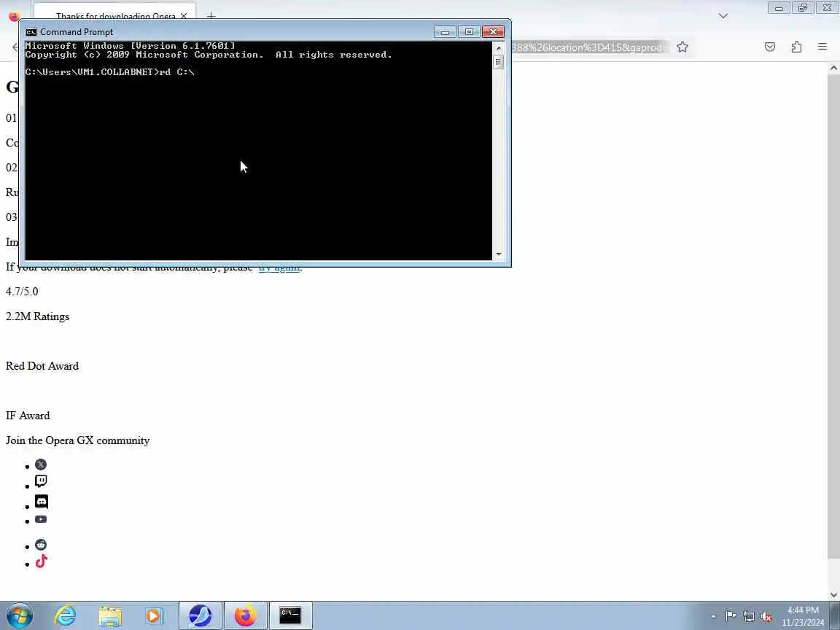
Task: Minimize the Command Prompt window
Action: tap(445, 32)
